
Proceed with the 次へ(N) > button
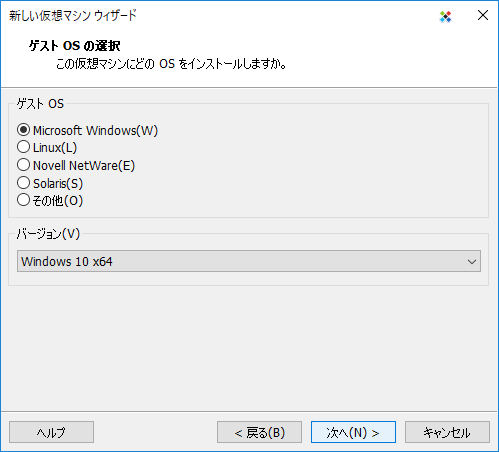(353, 432)
